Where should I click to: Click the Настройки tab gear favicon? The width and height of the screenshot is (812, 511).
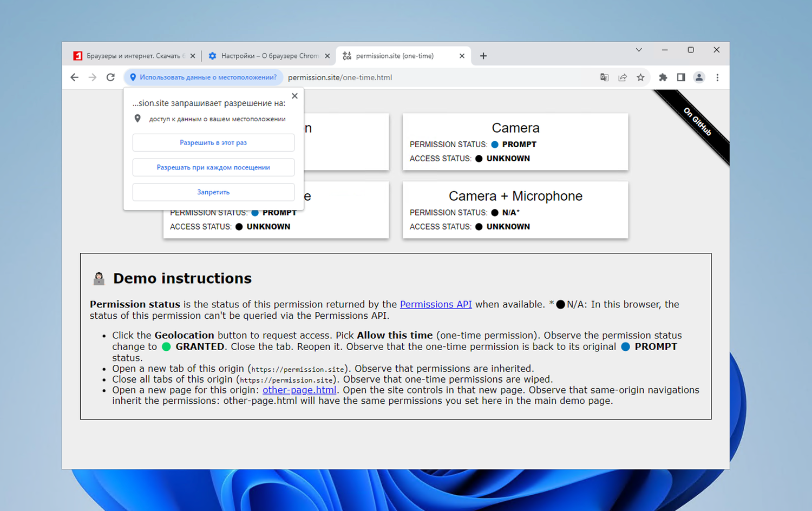click(212, 56)
